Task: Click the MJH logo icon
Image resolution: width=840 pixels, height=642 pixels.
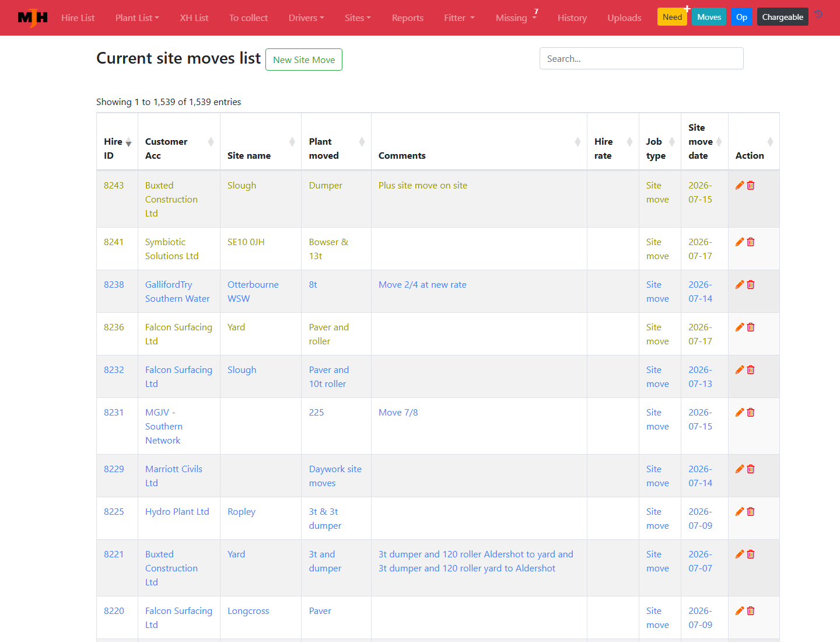Action: 33,18
